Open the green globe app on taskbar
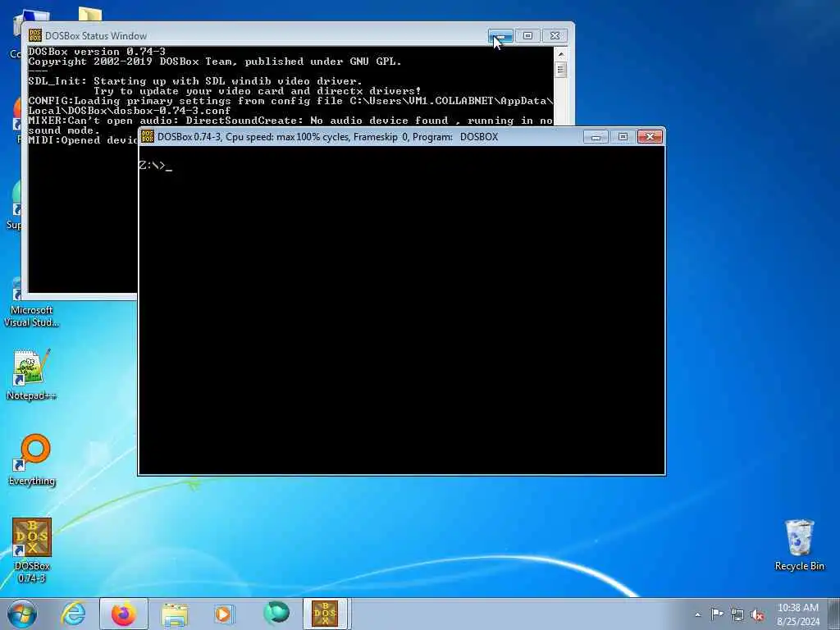The width and height of the screenshot is (840, 630). click(276, 613)
